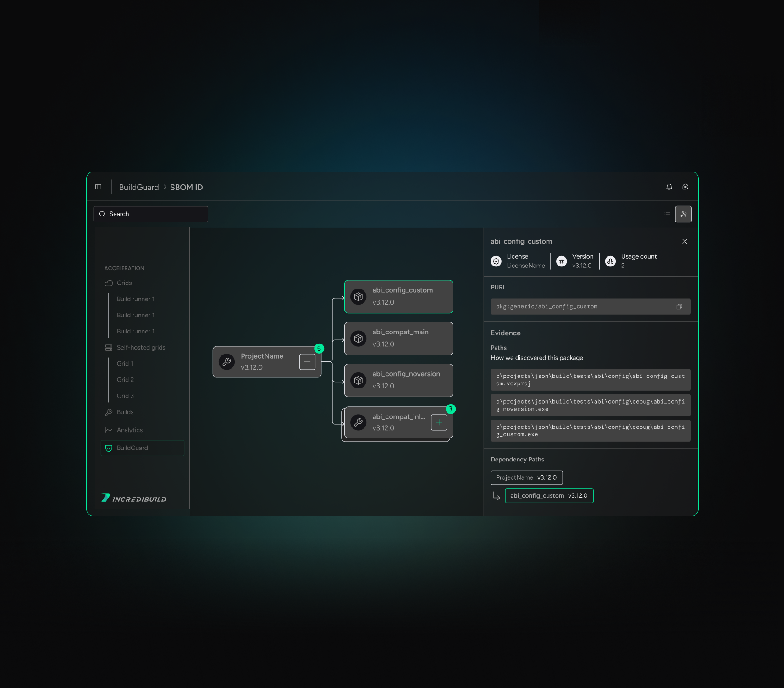784x688 pixels.
Task: Select Grid 3 in sidebar
Action: pyautogui.click(x=126, y=396)
